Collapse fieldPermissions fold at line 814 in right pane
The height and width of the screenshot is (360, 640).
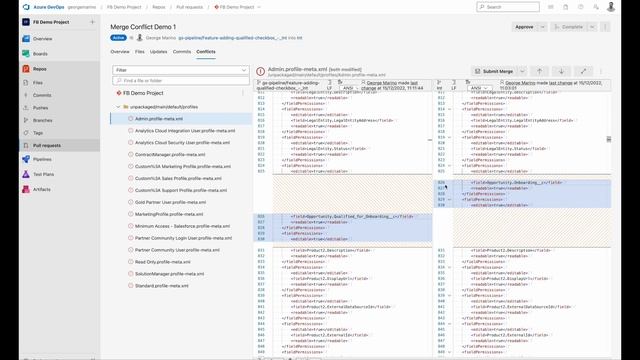tap(449, 109)
